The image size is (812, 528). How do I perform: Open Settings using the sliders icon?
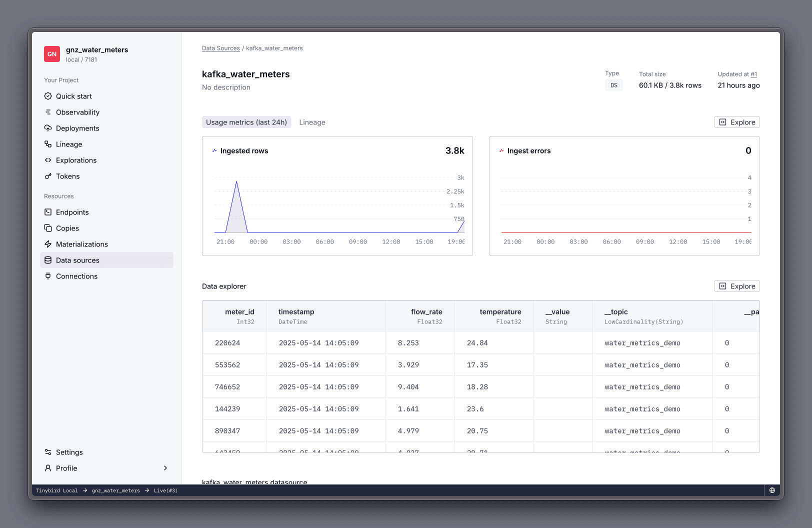48,452
